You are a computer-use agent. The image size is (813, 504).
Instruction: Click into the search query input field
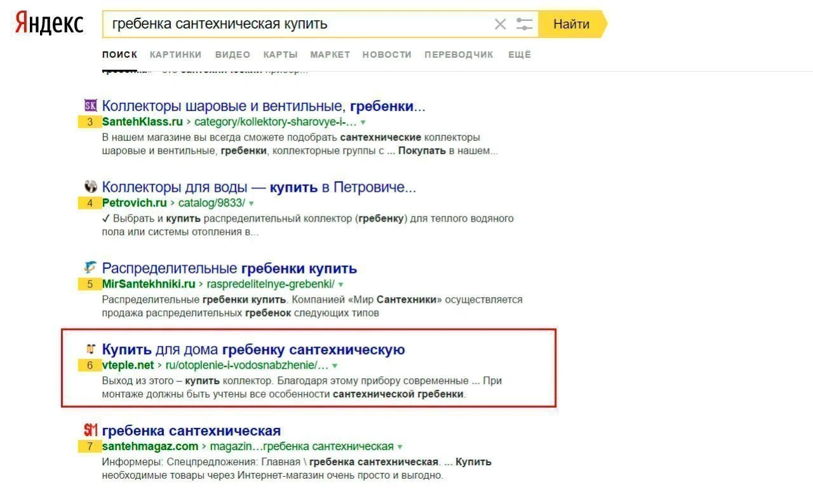tap(299, 24)
